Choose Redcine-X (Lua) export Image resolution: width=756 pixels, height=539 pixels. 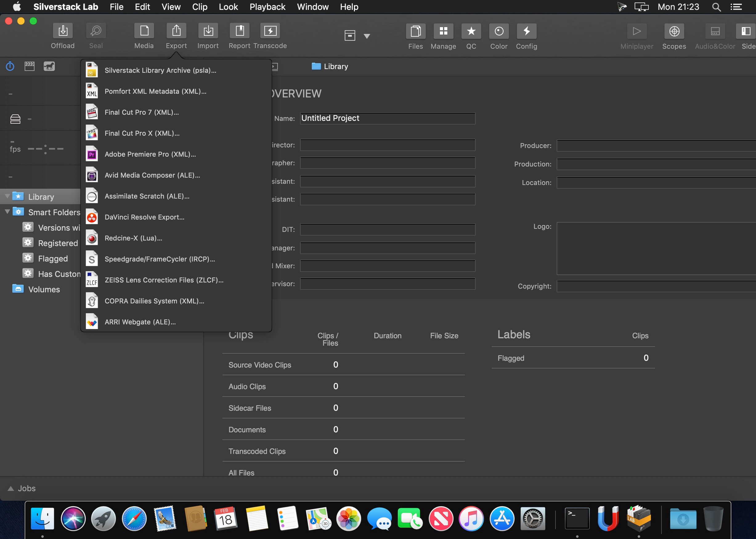point(176,238)
